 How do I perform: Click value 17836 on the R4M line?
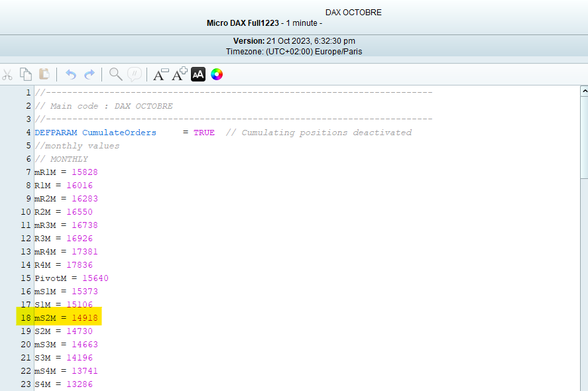point(80,265)
